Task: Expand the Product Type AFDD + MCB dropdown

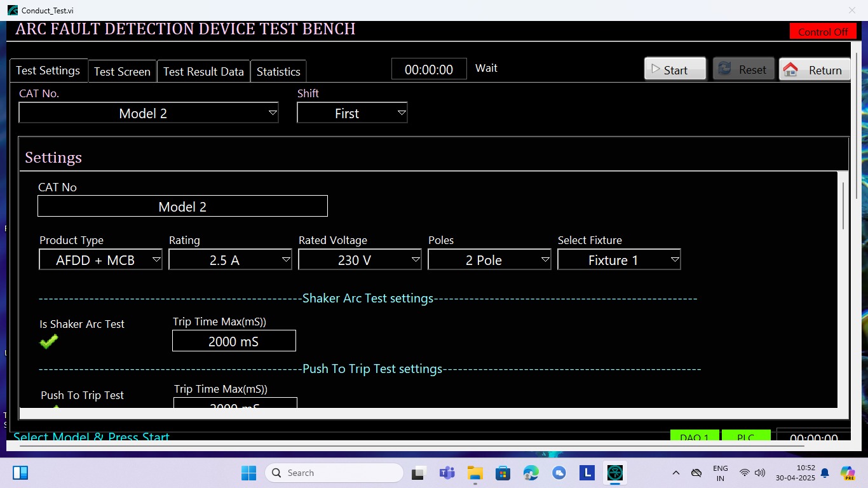Action: 100,260
